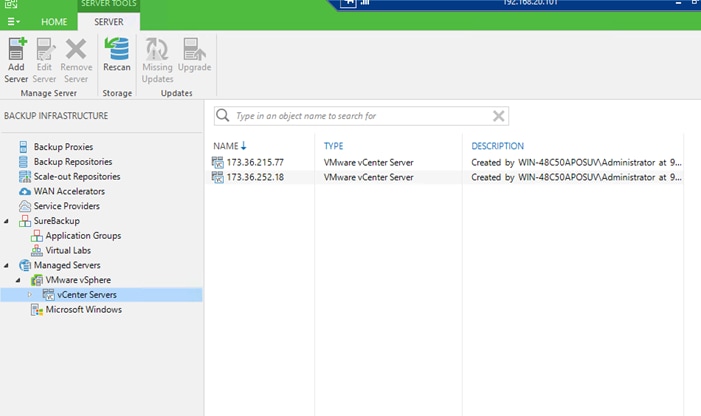Click the WAN Accelerators cloud icon
Screen dimensions: 701x416
click(25, 191)
